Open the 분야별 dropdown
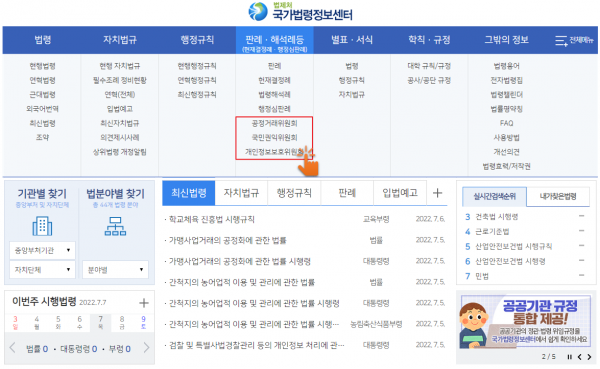 click(115, 270)
